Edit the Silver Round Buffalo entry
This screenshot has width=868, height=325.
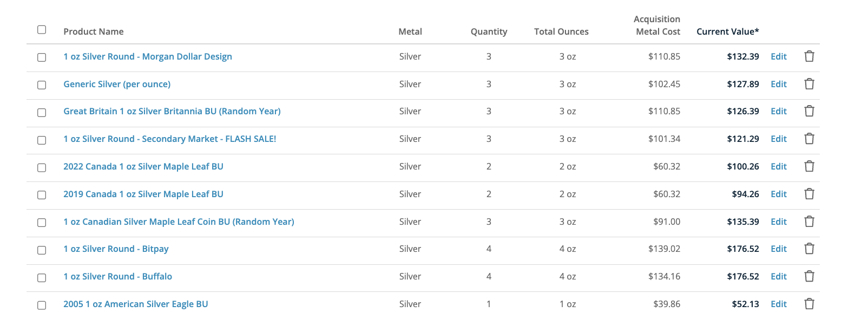coord(779,276)
